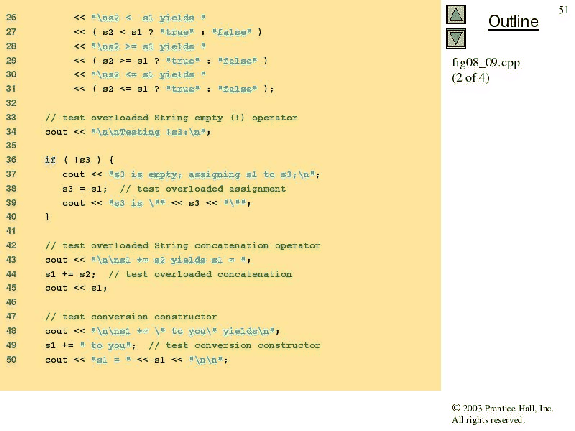Image resolution: width=575 pixels, height=431 pixels.
Task: Go to next slide with down arrow
Action: (x=456, y=39)
